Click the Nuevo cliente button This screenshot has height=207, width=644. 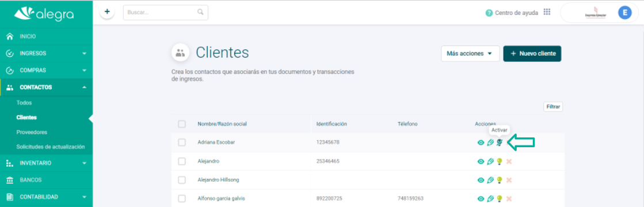(x=532, y=53)
